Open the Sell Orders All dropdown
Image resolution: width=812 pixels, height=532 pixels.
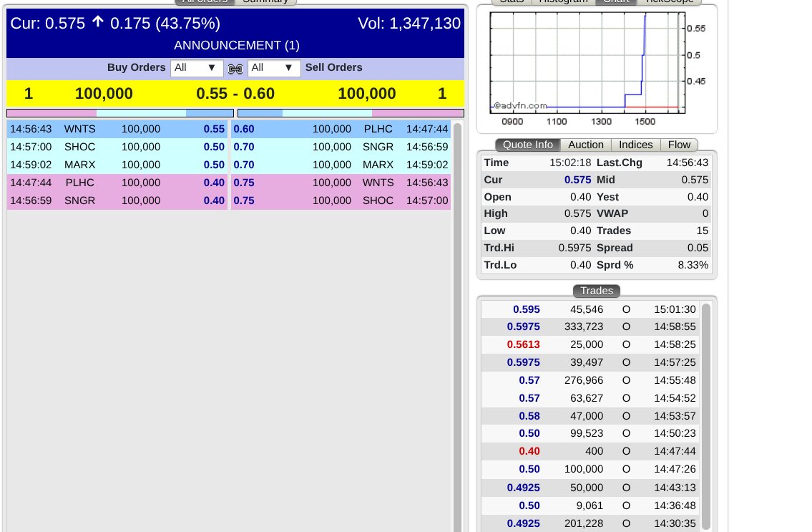[x=274, y=68]
